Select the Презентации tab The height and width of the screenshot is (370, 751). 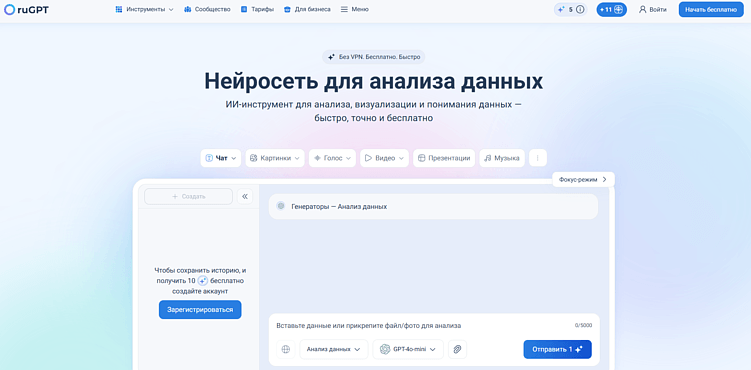(444, 158)
